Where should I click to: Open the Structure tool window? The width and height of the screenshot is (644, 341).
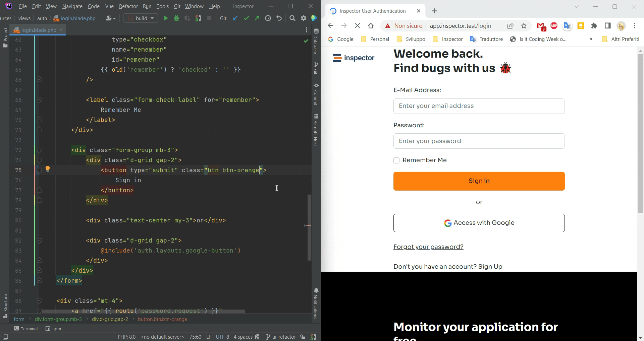[5, 306]
